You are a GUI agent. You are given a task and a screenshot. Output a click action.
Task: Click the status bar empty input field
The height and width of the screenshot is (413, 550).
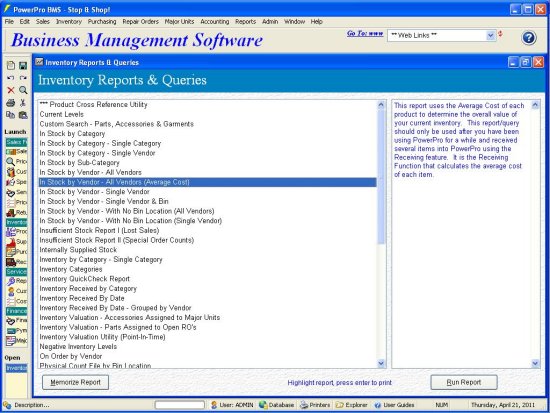click(180, 405)
